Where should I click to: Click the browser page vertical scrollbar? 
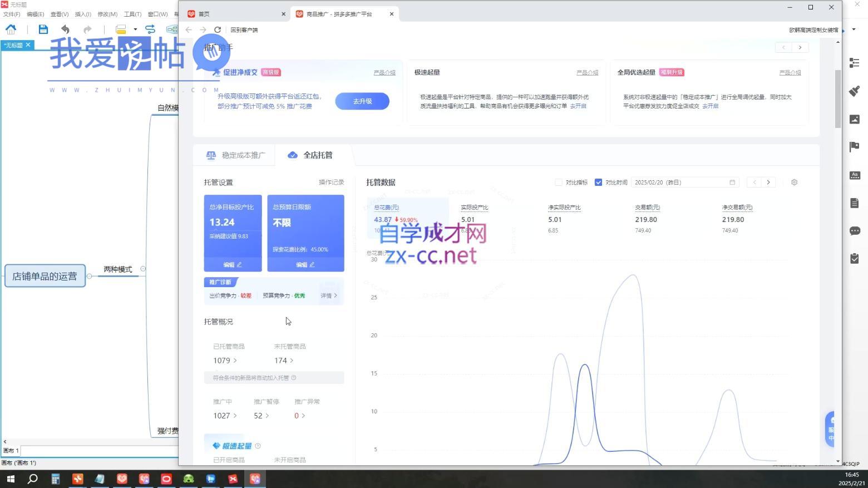pyautogui.click(x=838, y=99)
